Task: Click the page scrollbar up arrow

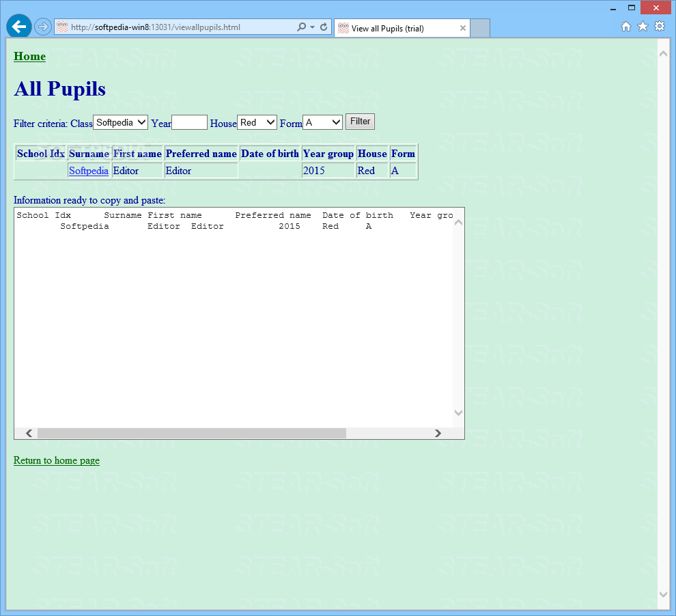Action: 664,54
